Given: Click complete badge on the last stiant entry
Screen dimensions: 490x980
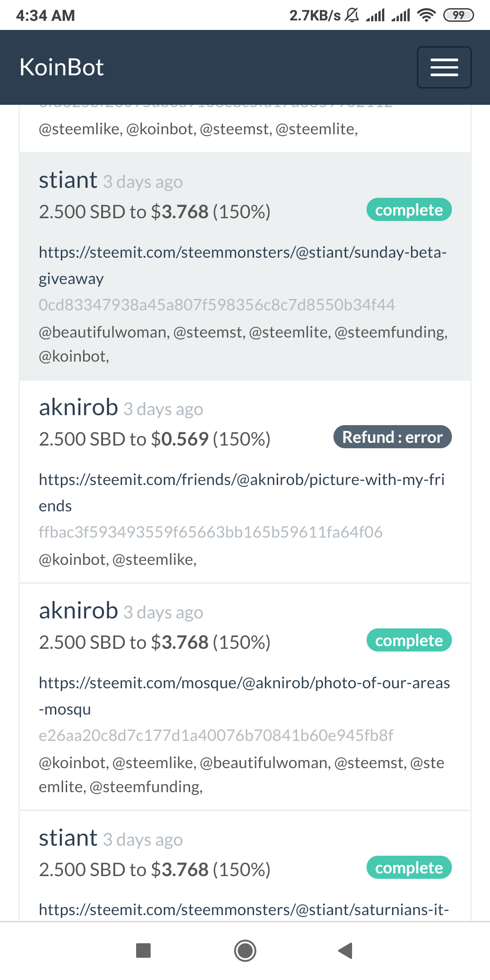Looking at the screenshot, I should (409, 867).
